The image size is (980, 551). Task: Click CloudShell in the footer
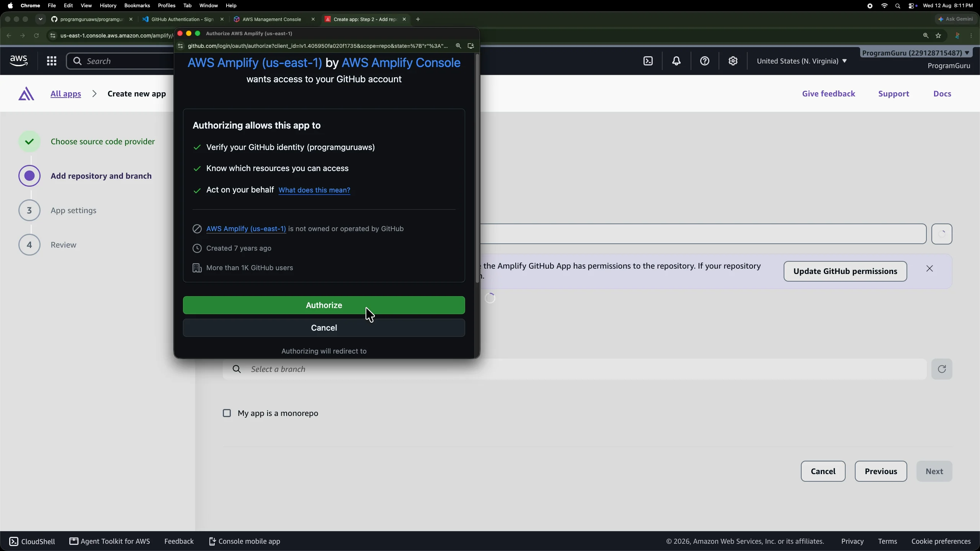[32, 541]
